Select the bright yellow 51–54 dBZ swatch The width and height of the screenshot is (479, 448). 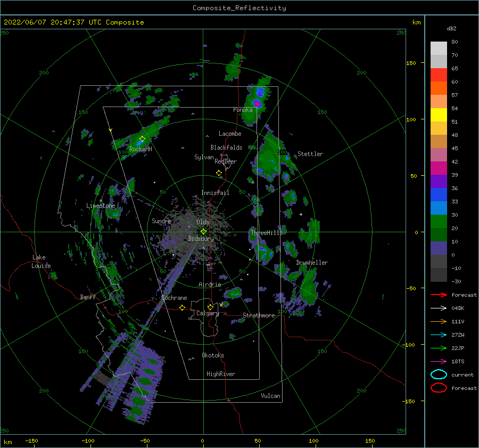click(x=439, y=115)
